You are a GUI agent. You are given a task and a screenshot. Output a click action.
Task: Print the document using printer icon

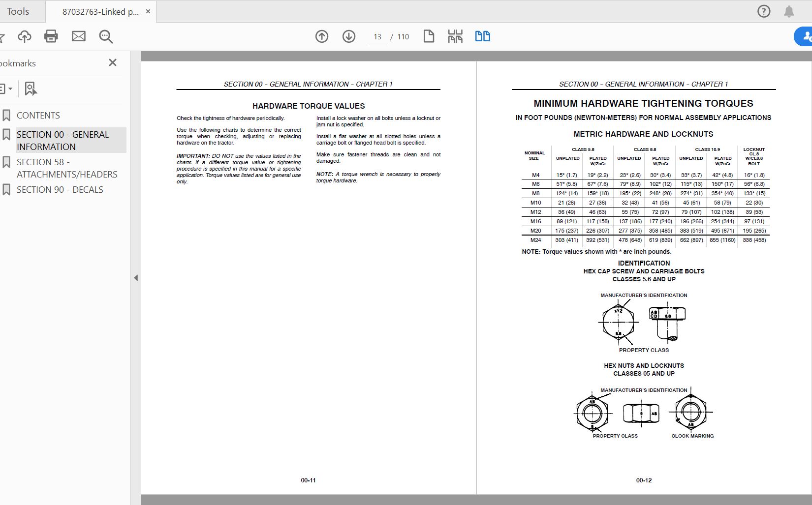[x=51, y=36]
